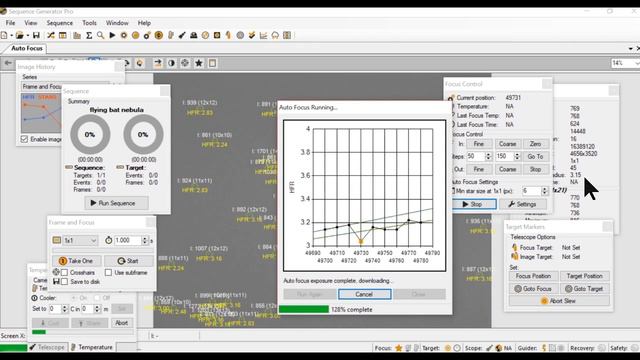Click the Take One button

point(76,261)
